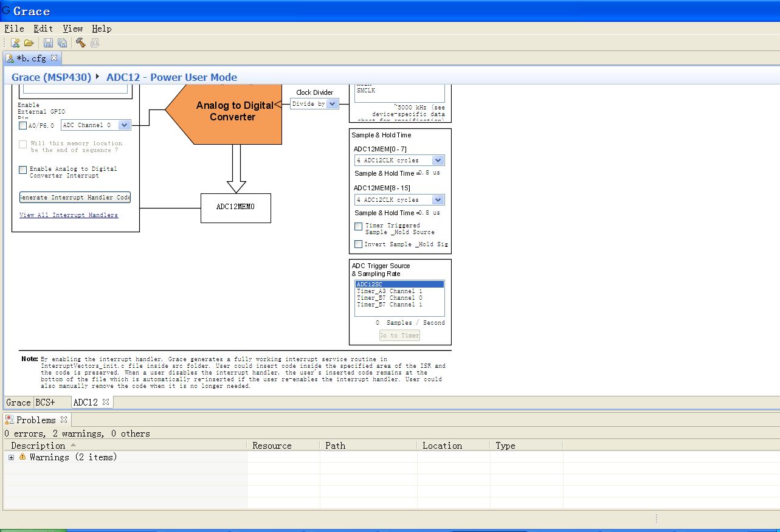Screen dimensions: 780x532
Task: Open the Help menu
Action: (x=102, y=29)
